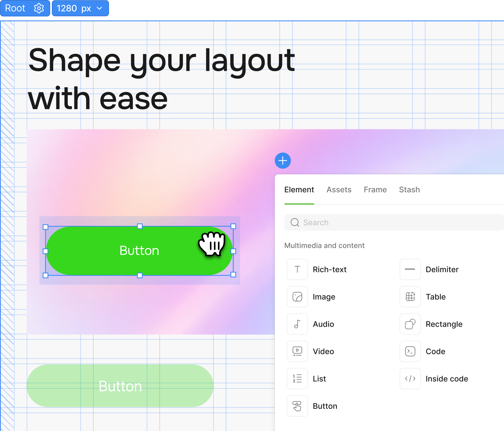The image size is (504, 431).
Task: Choose the Image element icon
Action: tap(297, 297)
